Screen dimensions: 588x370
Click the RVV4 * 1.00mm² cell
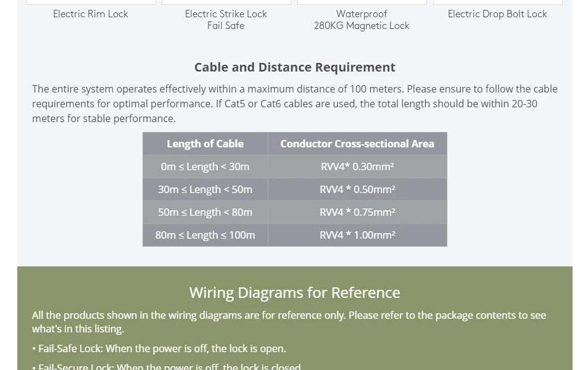[357, 235]
